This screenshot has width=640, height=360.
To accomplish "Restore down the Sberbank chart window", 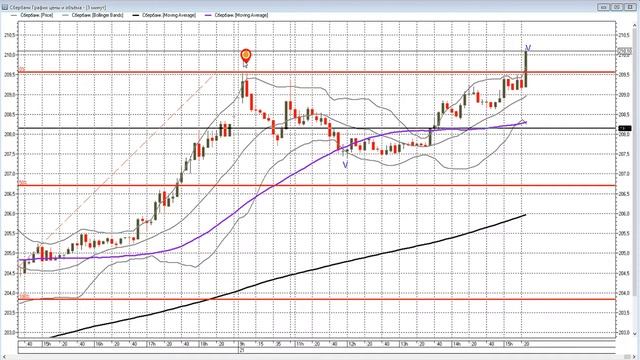I will [617, 7].
